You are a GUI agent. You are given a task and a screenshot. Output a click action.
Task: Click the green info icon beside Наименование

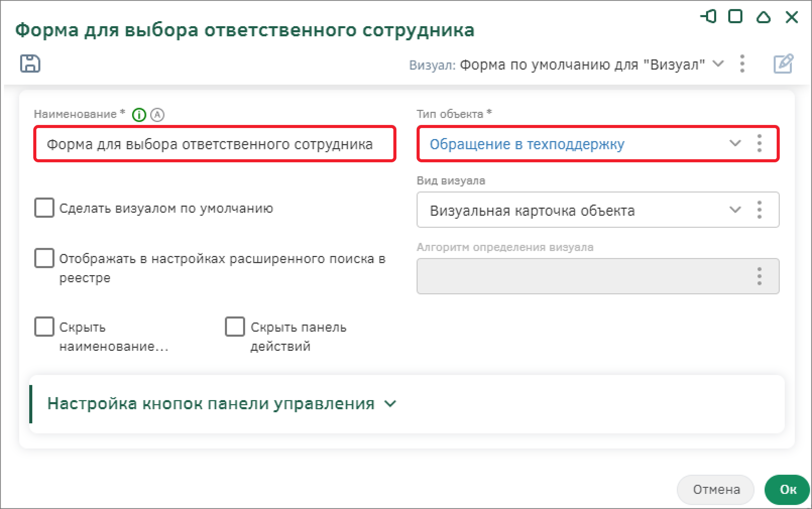139,115
